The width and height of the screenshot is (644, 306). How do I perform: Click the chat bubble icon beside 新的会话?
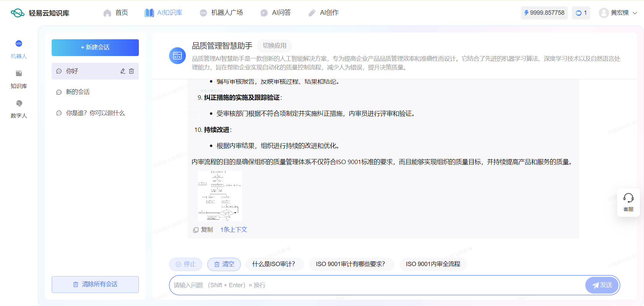59,92
